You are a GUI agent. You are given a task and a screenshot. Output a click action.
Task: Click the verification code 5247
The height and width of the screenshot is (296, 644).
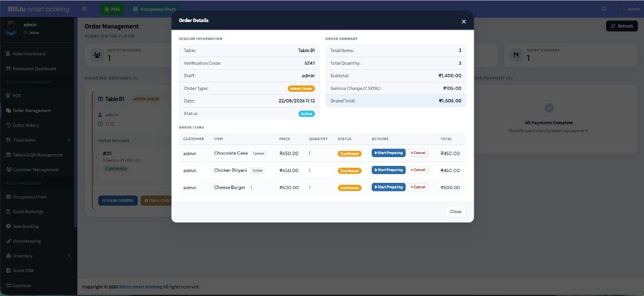click(x=309, y=63)
